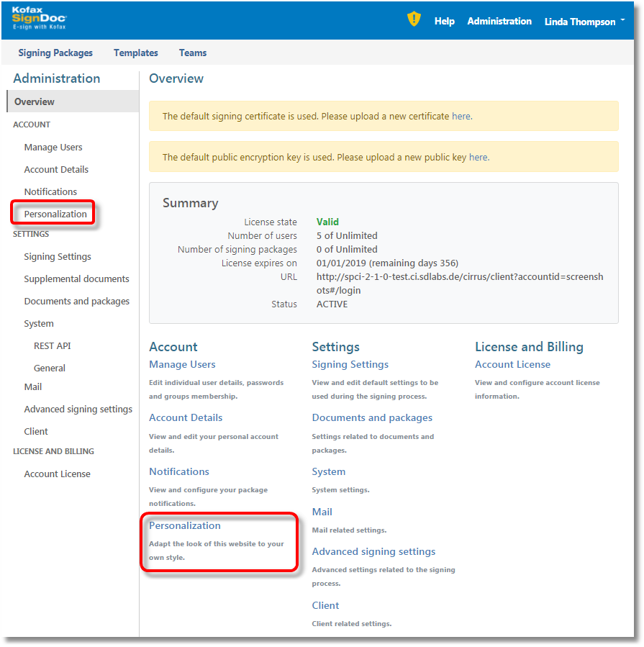Viewport: 644px width, 647px height.
Task: Go to the Templates tab
Action: pos(135,53)
